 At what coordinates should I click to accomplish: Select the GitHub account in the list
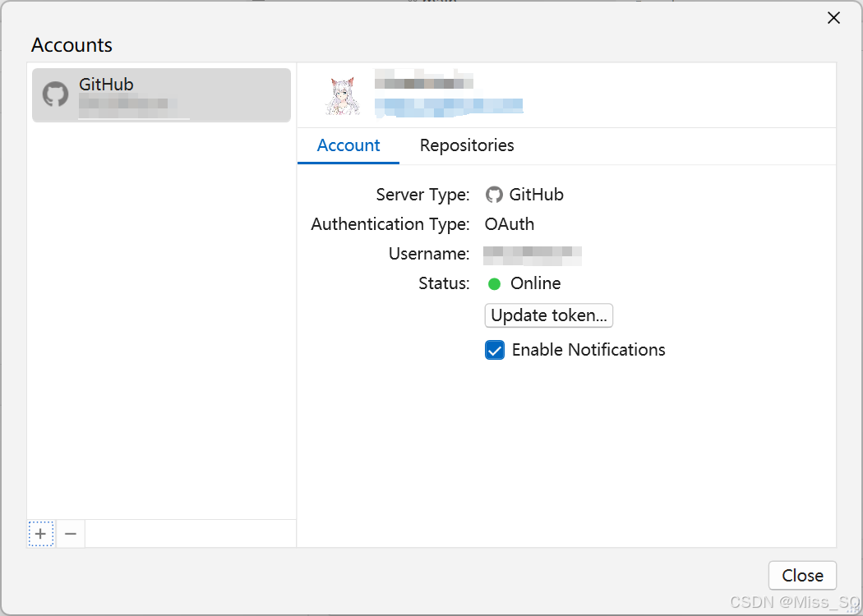pyautogui.click(x=161, y=95)
